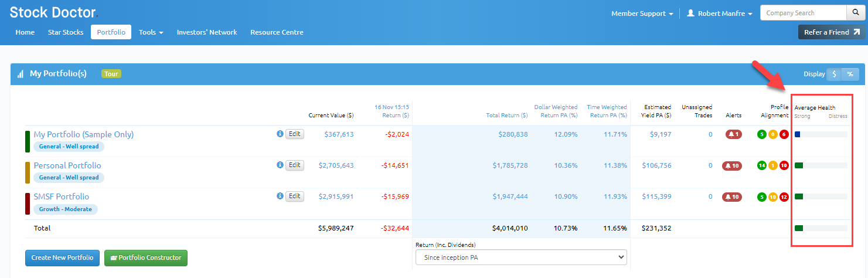Image resolution: width=868 pixels, height=278 pixels.
Task: Click health bar for Personal Portfolio
Action: pyautogui.click(x=821, y=165)
